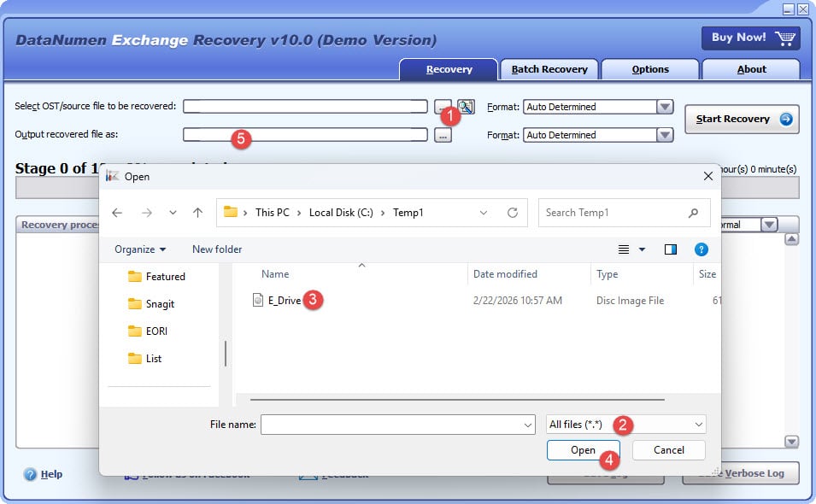The height and width of the screenshot is (504, 816).
Task: Expand the Organize menu in Open dialog
Action: point(137,249)
